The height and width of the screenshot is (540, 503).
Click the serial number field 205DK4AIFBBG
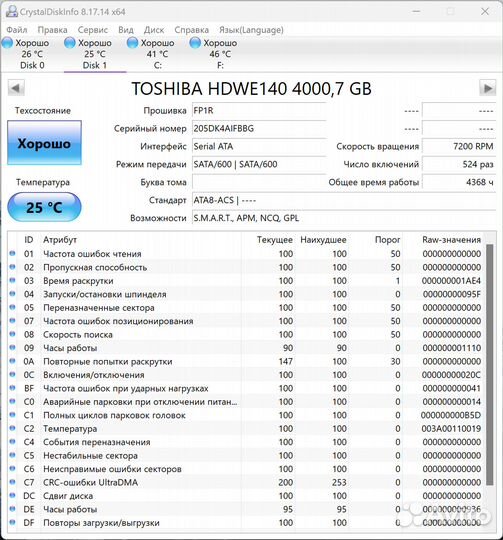(259, 129)
